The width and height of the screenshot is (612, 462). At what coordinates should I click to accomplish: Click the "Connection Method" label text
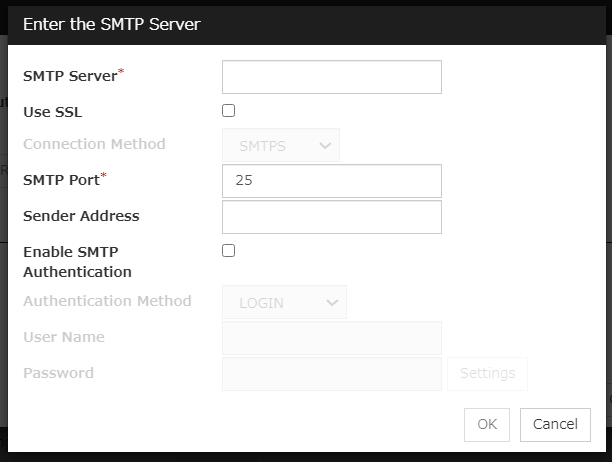pyautogui.click(x=94, y=144)
